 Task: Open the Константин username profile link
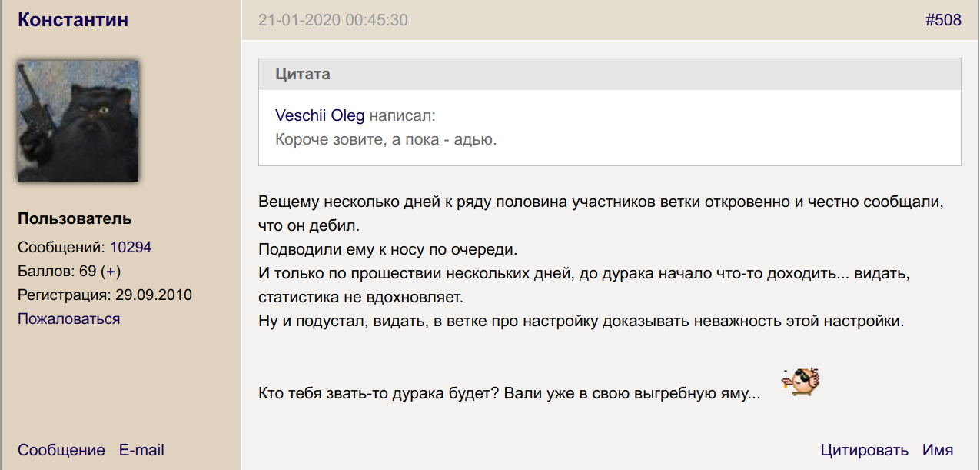point(73,20)
